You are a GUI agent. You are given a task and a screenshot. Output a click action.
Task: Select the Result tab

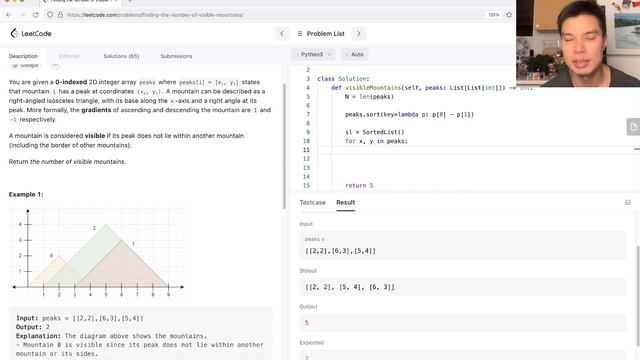(x=345, y=202)
